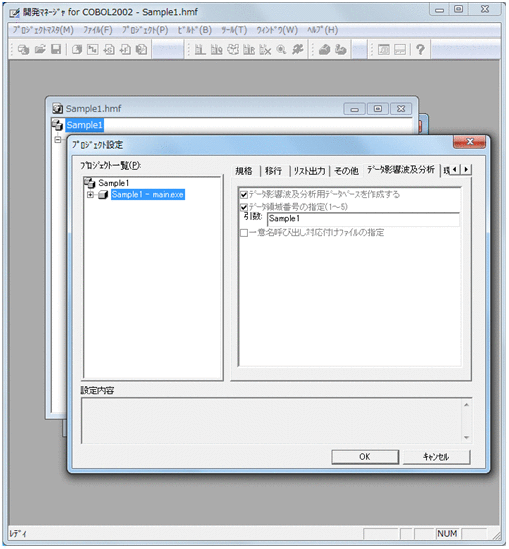Switch to the 規格 tab
The height and width of the screenshot is (549, 509).
(244, 171)
